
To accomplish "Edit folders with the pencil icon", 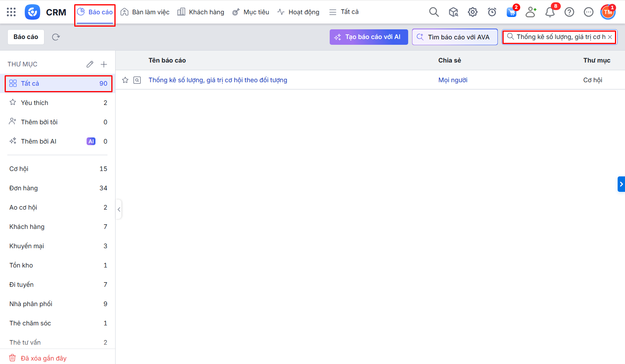I will 90,64.
